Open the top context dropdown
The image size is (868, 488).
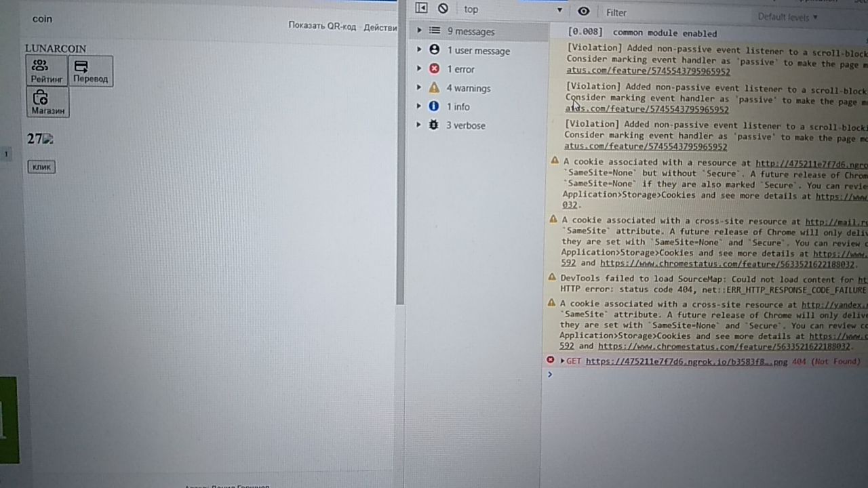(513, 9)
